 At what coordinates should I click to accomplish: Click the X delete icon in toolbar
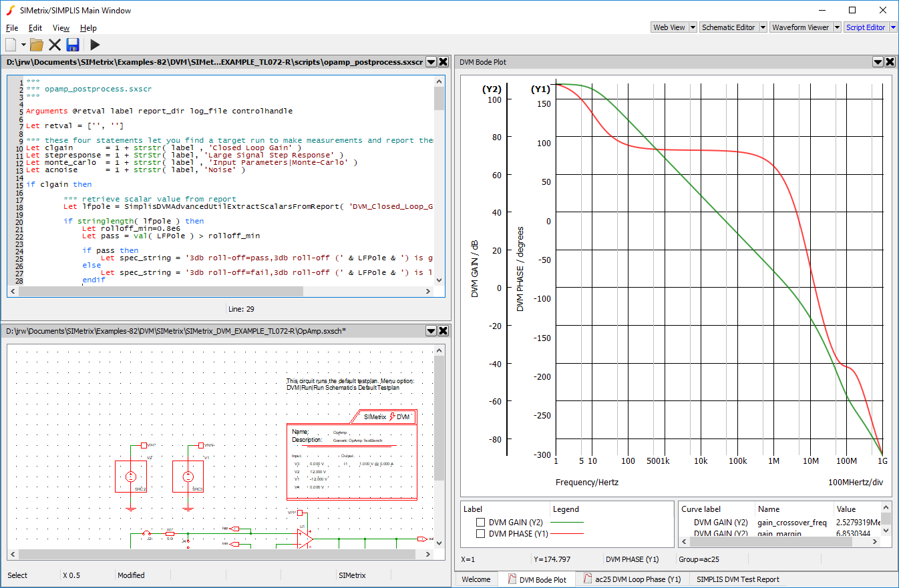click(x=55, y=45)
